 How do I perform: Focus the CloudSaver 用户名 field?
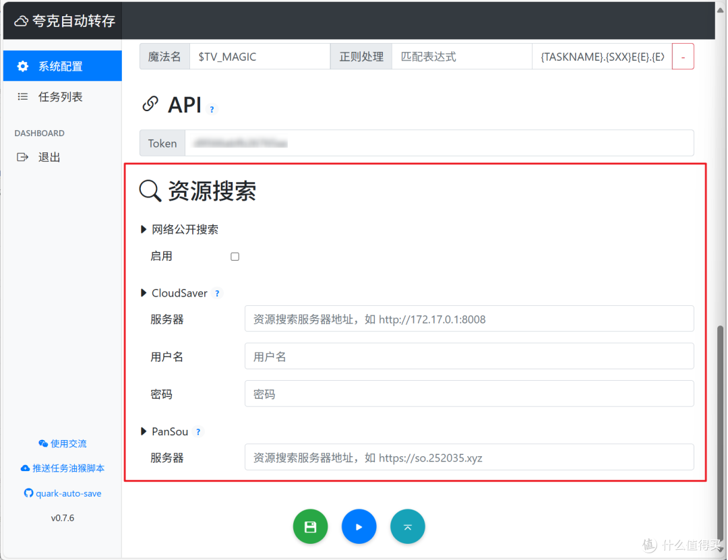point(469,356)
